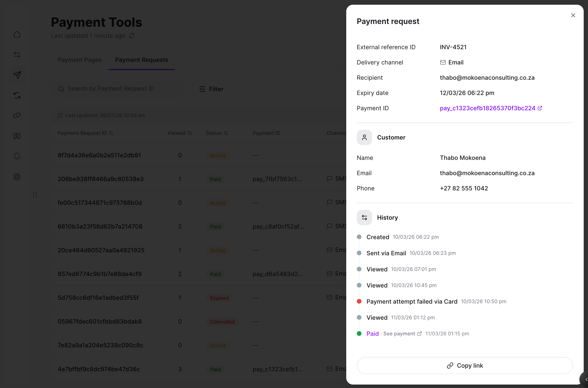Focus the Search by Payment Request ID field
588x388 pixels.
[119, 89]
